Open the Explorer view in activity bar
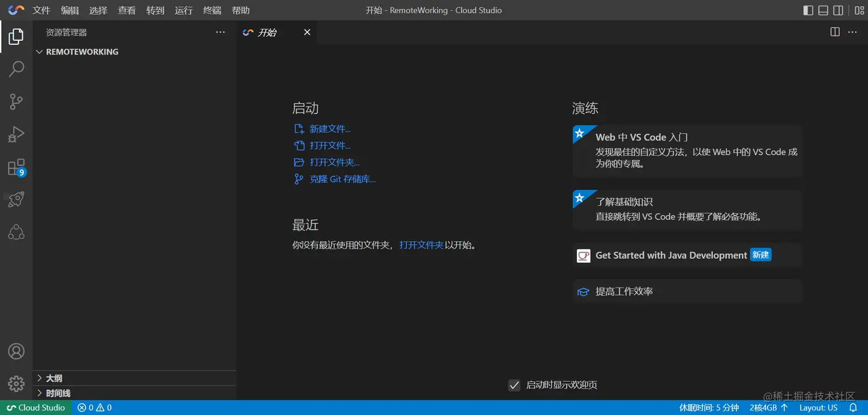The width and height of the screenshot is (868, 415). [x=16, y=37]
